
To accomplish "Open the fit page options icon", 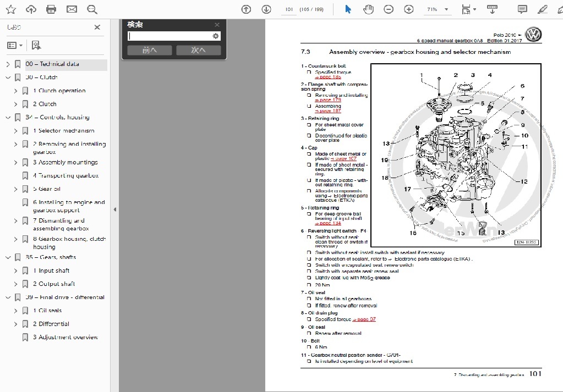I will (468, 9).
